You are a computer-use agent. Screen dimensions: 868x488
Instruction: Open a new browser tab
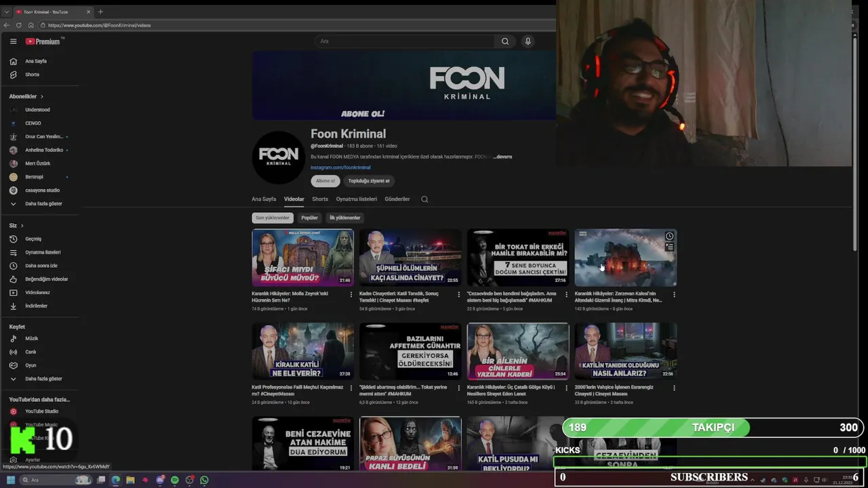coord(100,12)
